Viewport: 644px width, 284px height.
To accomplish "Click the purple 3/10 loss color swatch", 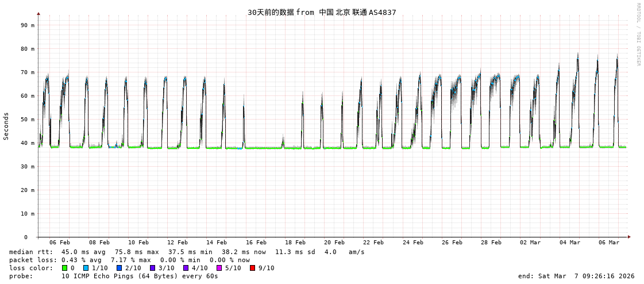I will coord(153,268).
